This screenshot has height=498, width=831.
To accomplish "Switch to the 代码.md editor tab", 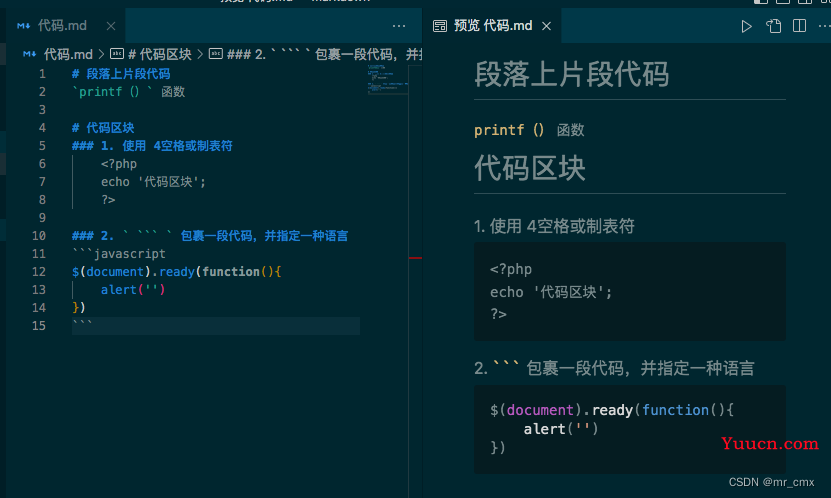I will (62, 25).
